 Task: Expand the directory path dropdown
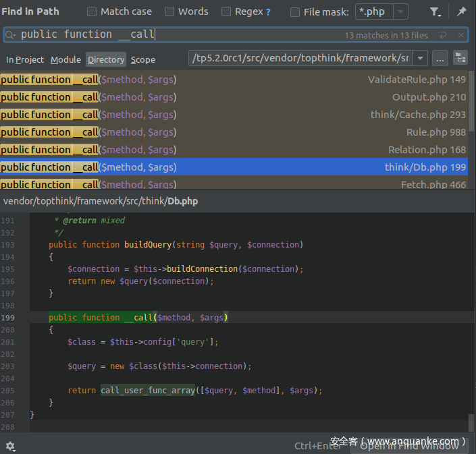pyautogui.click(x=420, y=59)
